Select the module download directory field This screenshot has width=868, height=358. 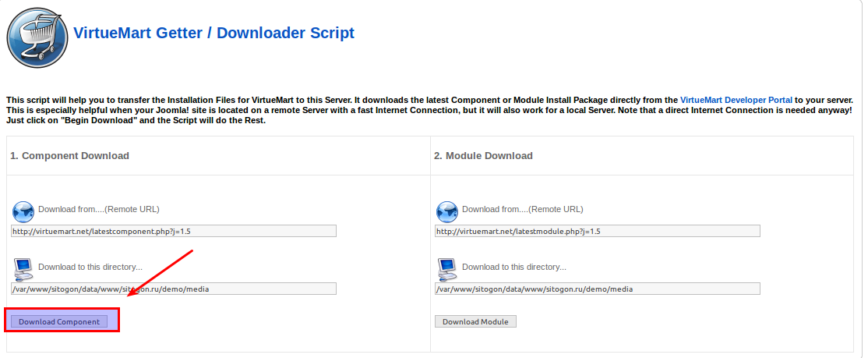pyautogui.click(x=598, y=289)
